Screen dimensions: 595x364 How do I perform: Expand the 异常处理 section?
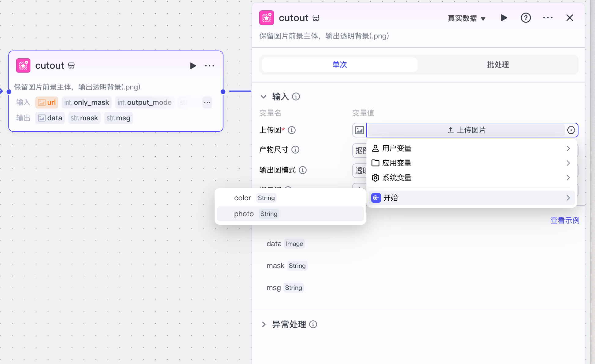(264, 324)
